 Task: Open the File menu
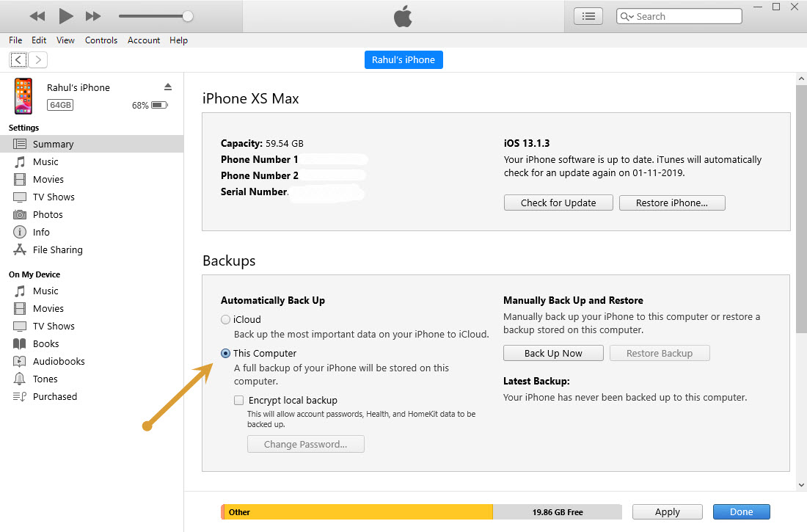15,40
